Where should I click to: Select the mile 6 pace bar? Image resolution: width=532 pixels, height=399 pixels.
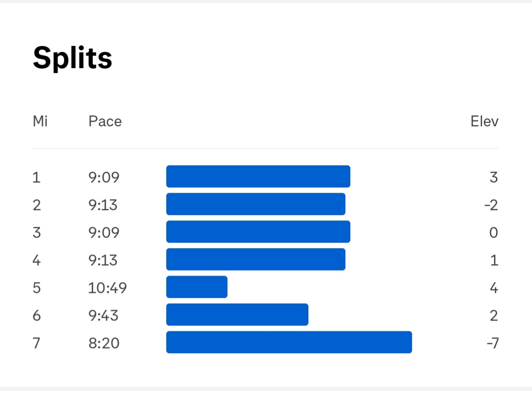click(237, 315)
